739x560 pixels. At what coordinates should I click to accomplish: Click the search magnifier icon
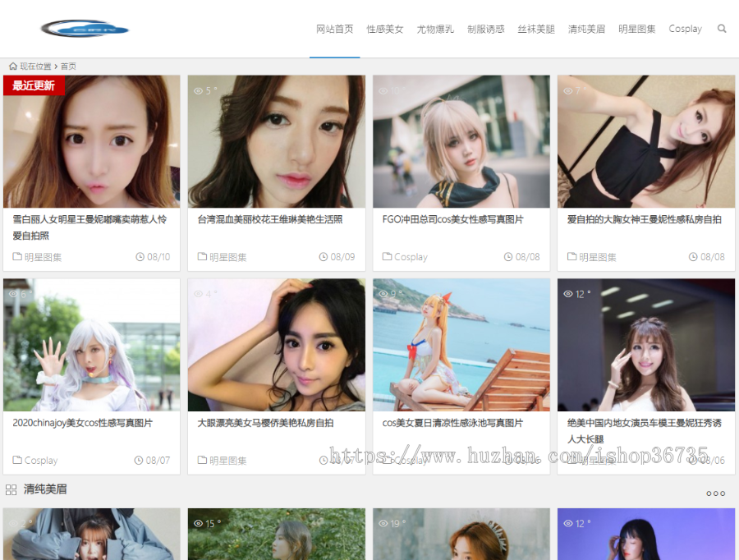point(723,29)
